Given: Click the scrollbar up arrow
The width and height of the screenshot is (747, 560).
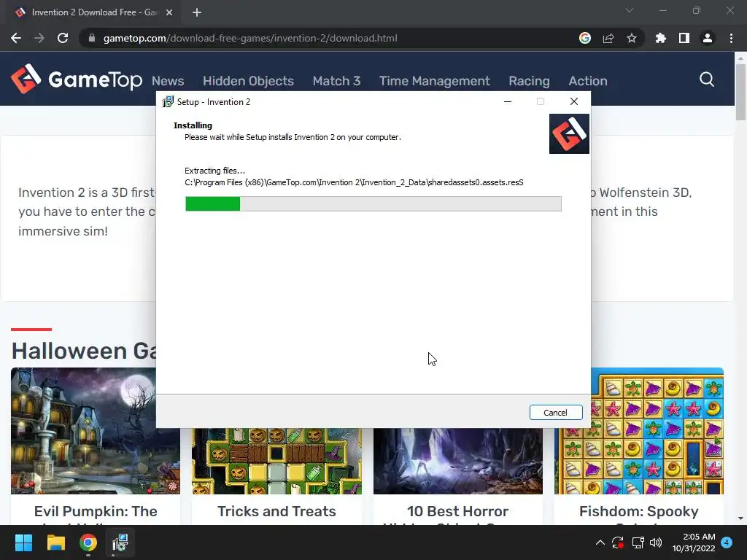Looking at the screenshot, I should (x=740, y=58).
